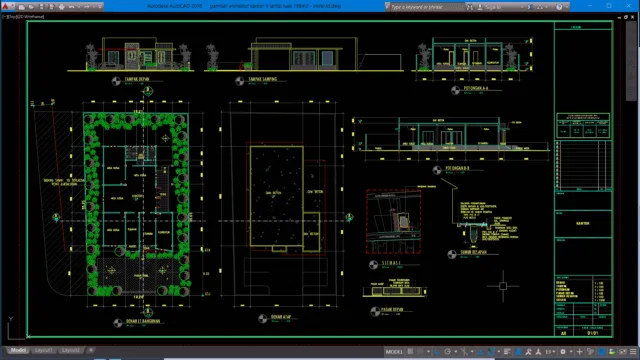Click the workspace switching gear icon
640x360 pixels.
click(563, 351)
